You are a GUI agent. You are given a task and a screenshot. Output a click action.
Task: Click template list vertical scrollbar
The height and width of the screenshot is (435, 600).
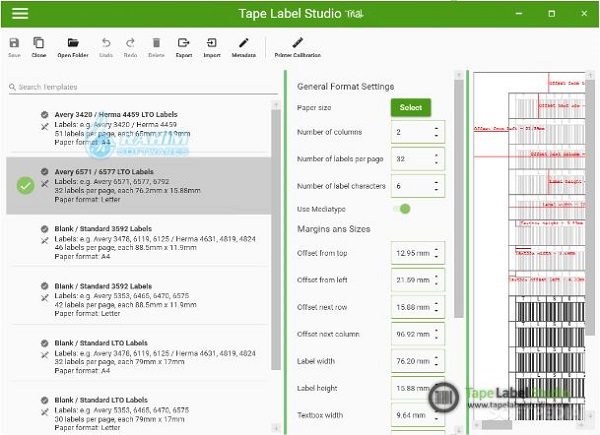[276, 240]
